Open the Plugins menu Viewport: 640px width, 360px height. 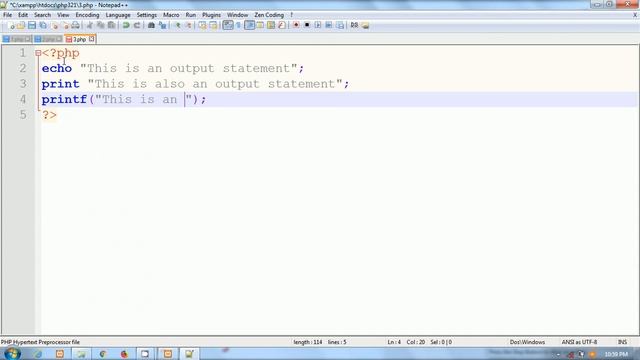pyautogui.click(x=211, y=15)
